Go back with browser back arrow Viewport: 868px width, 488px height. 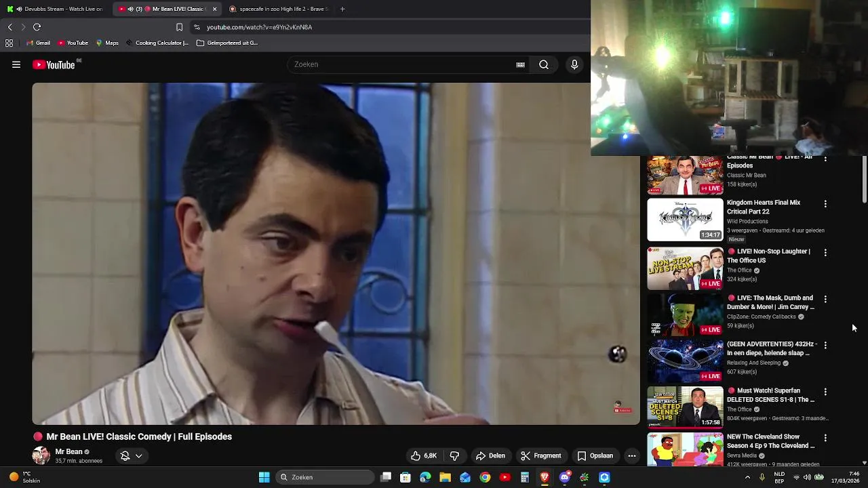[9, 27]
